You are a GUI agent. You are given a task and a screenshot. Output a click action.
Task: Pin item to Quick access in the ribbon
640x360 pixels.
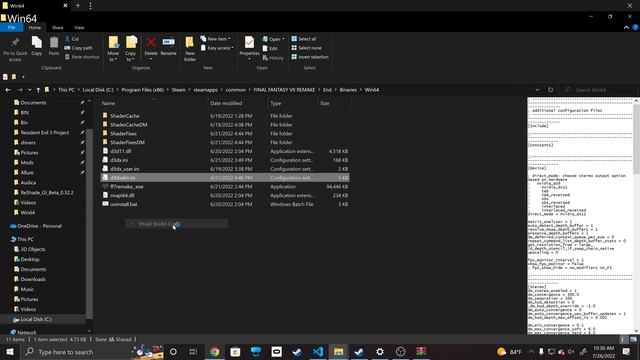[15, 49]
